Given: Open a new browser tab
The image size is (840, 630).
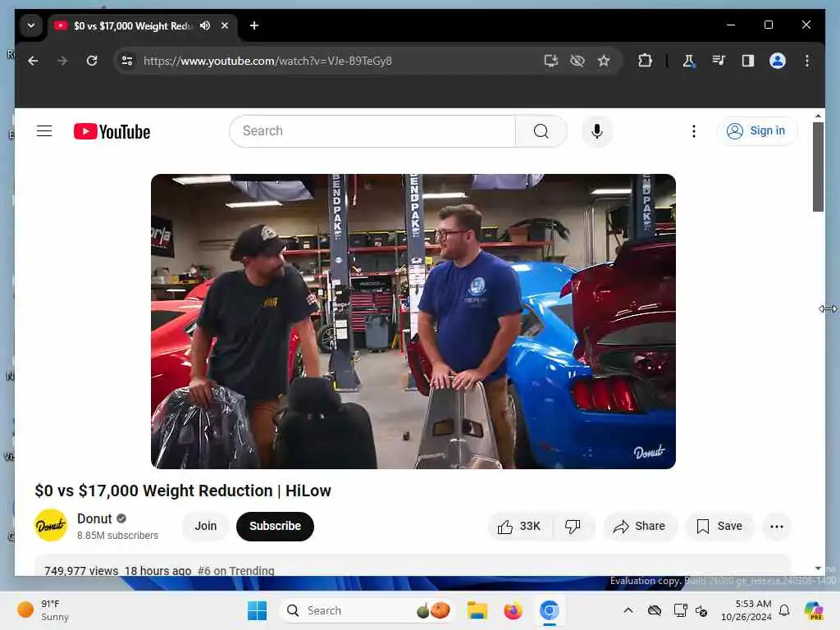Looking at the screenshot, I should [x=254, y=25].
